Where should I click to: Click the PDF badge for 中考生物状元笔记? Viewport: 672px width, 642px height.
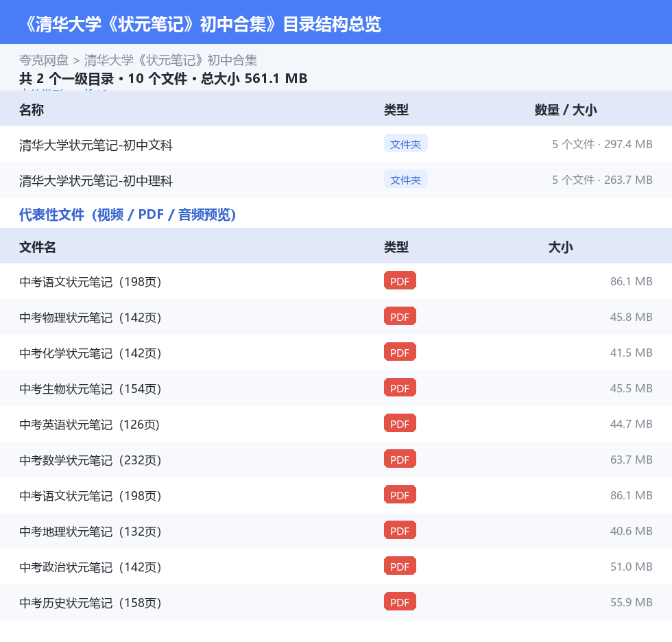pyautogui.click(x=400, y=388)
